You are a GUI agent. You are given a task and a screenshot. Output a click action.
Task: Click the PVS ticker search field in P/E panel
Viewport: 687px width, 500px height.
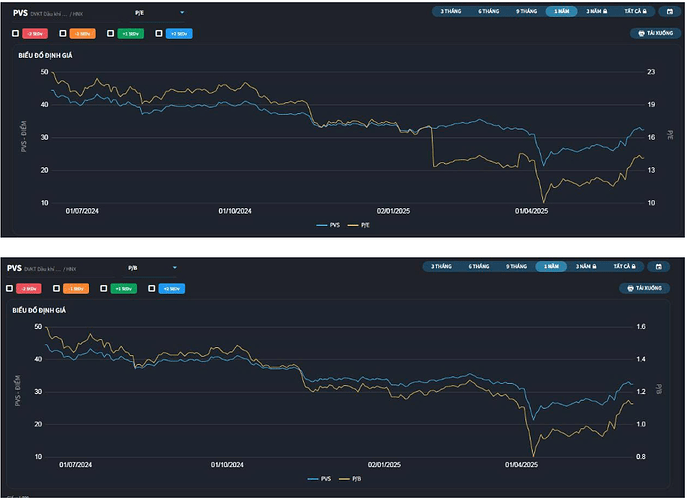coord(66,14)
